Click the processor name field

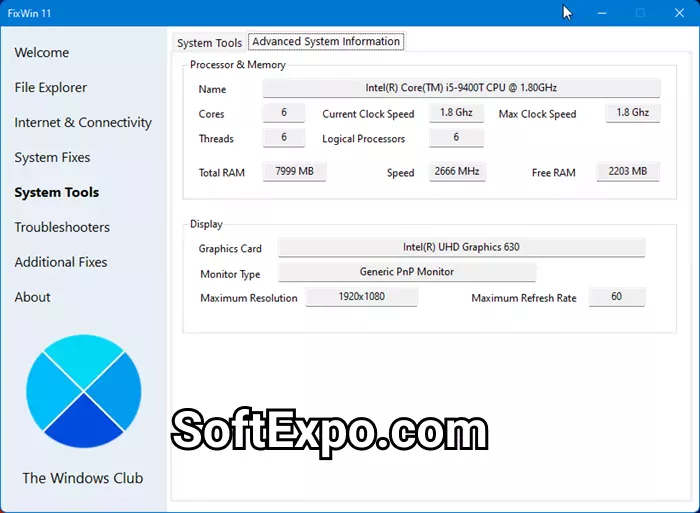pos(461,88)
